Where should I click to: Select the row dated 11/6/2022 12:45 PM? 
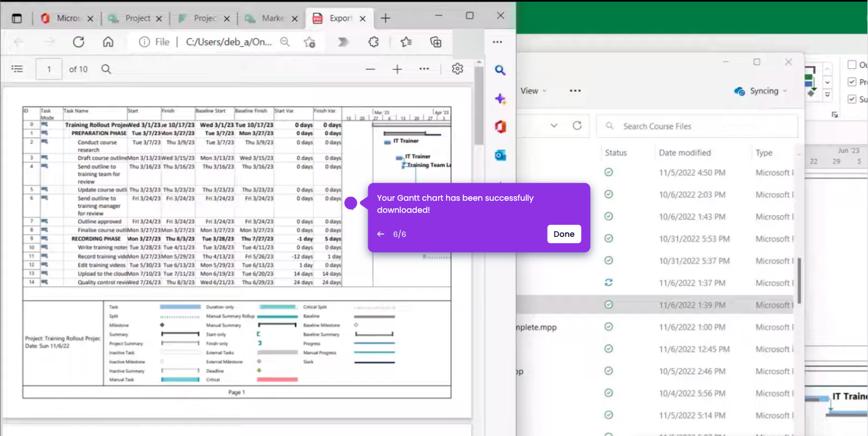656,349
